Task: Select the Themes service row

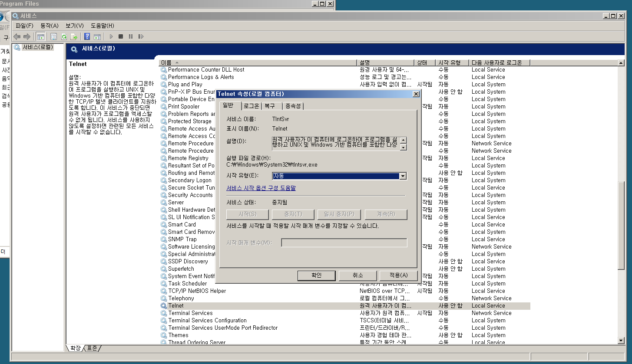Action: click(x=345, y=335)
